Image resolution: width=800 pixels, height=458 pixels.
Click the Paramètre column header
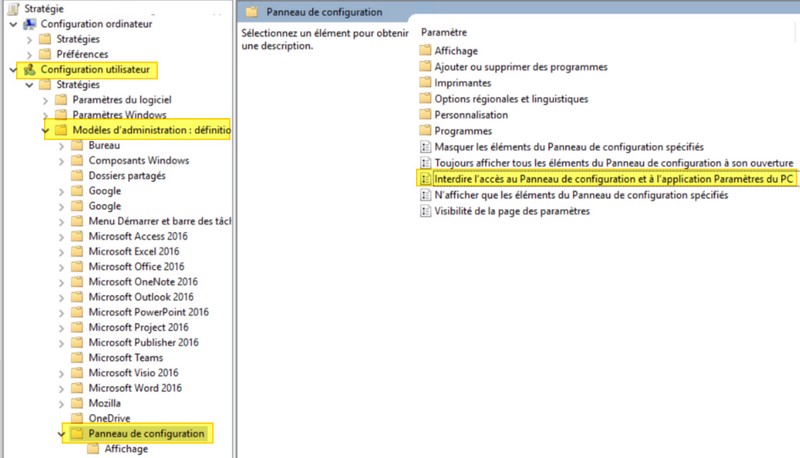coord(444,33)
